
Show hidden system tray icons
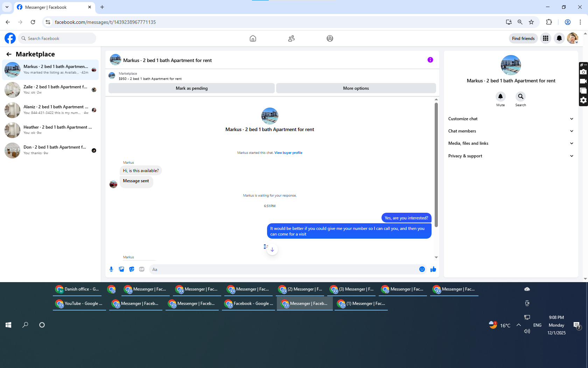[x=519, y=325]
